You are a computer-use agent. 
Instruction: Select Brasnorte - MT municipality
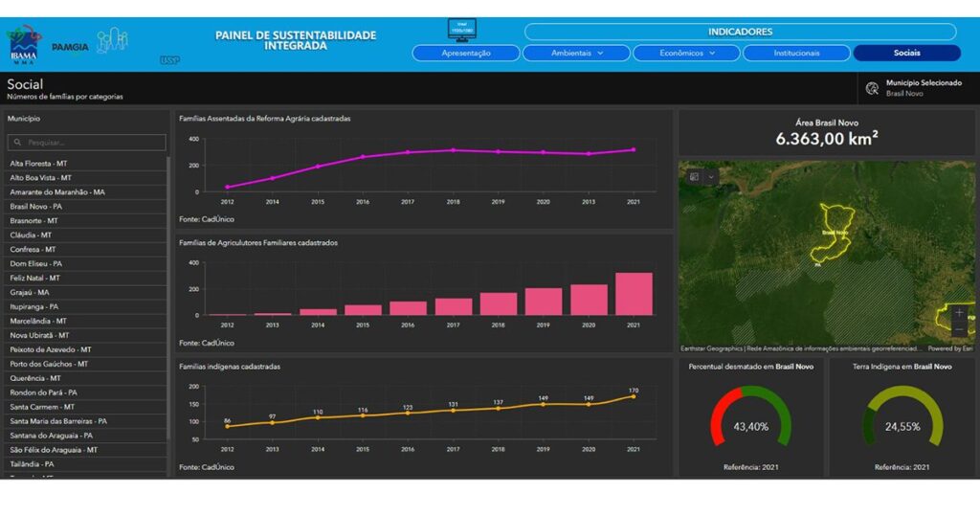pos(85,220)
